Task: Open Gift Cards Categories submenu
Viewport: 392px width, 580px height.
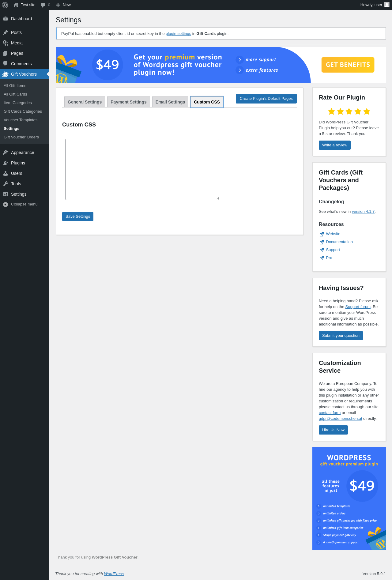Action: (x=23, y=111)
